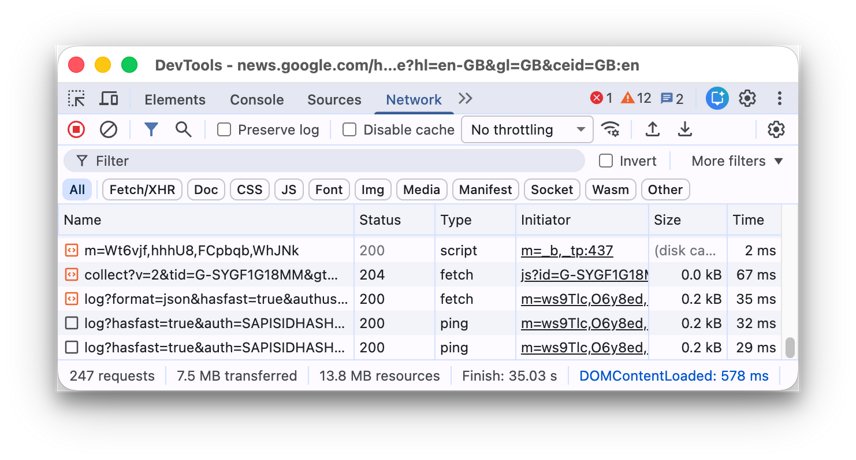Select the m=Wt6vjf,hhhU8 script request
Image resolution: width=856 pixels, height=460 pixels.
420,250
